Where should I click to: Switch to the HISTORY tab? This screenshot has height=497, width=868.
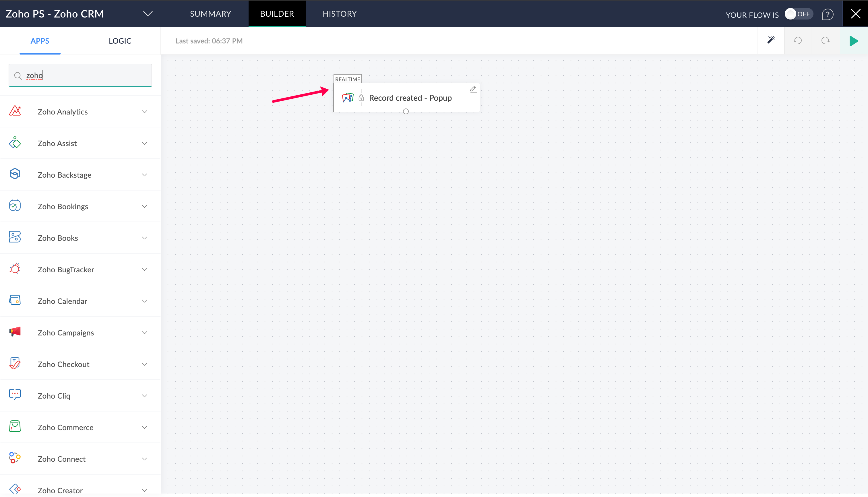(x=339, y=14)
